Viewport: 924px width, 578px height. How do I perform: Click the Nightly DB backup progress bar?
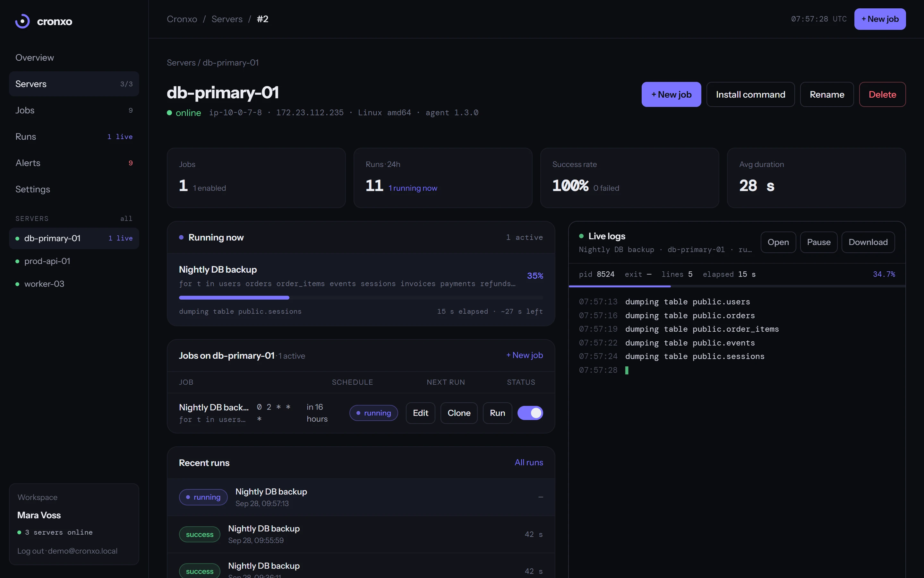point(361,297)
